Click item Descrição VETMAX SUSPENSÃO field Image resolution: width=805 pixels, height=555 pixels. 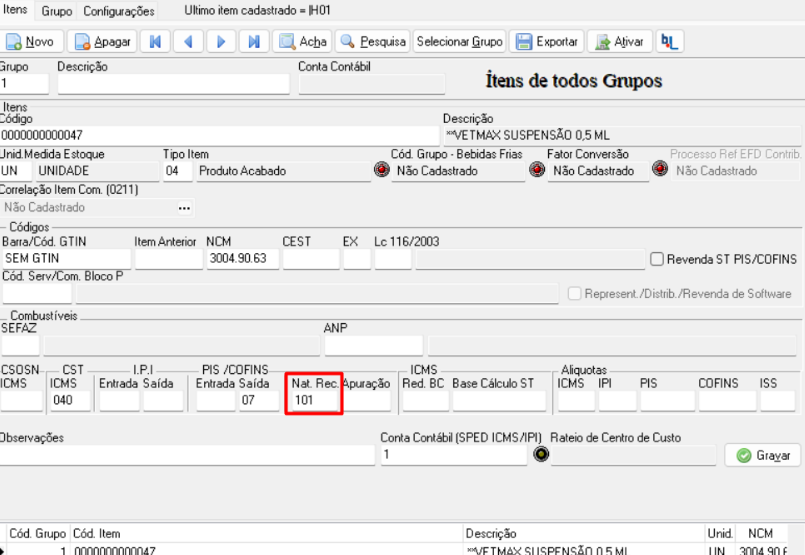622,136
